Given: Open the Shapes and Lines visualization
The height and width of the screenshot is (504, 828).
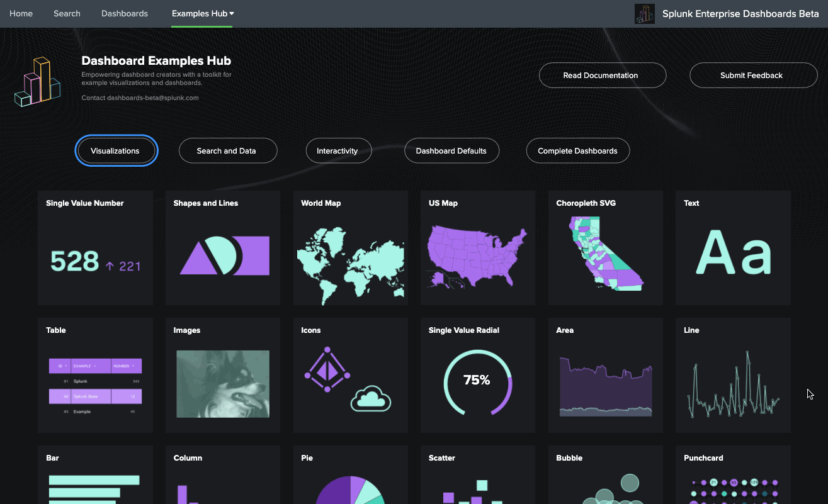Looking at the screenshot, I should [223, 249].
